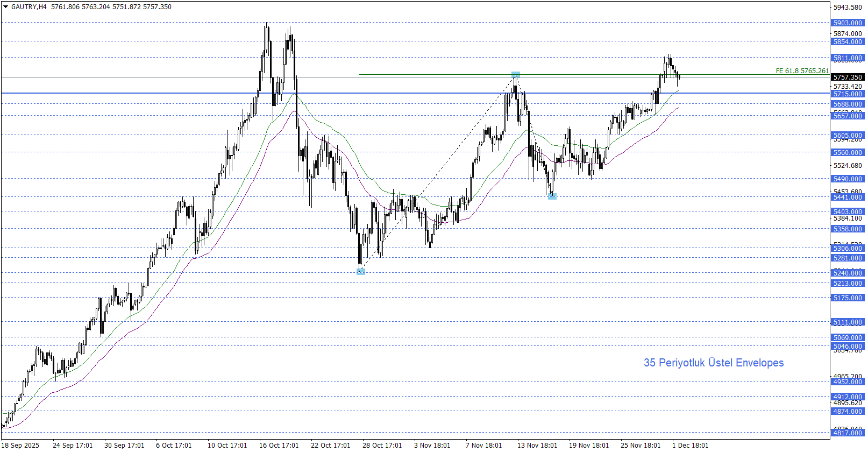Select the 5657.000 price level label

click(x=848, y=116)
